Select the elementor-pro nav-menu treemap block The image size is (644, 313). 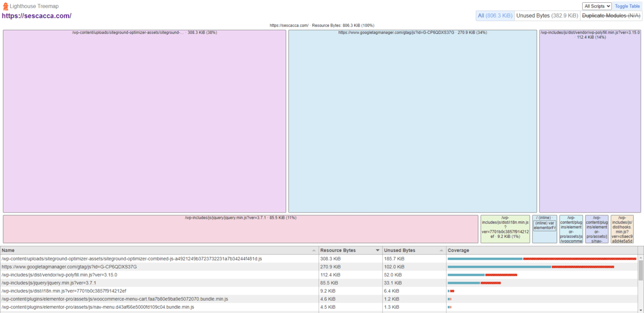pos(597,229)
